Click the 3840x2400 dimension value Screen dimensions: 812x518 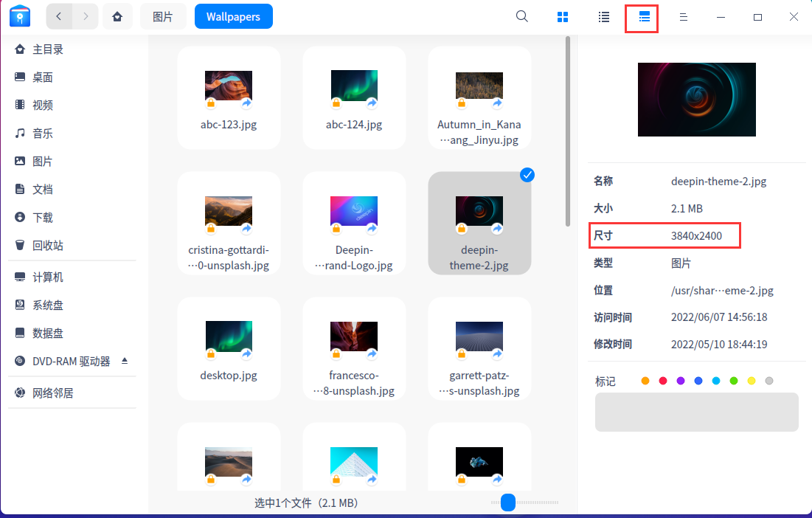tap(696, 235)
